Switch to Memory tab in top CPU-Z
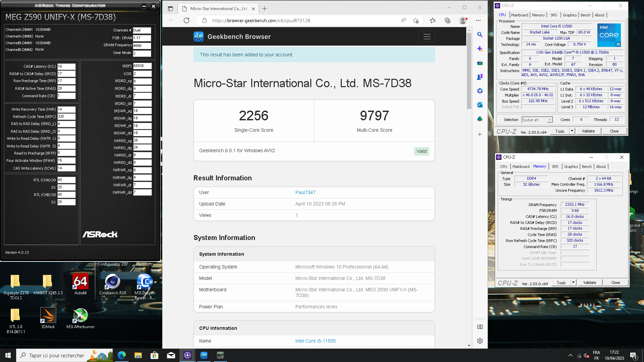 tap(538, 15)
